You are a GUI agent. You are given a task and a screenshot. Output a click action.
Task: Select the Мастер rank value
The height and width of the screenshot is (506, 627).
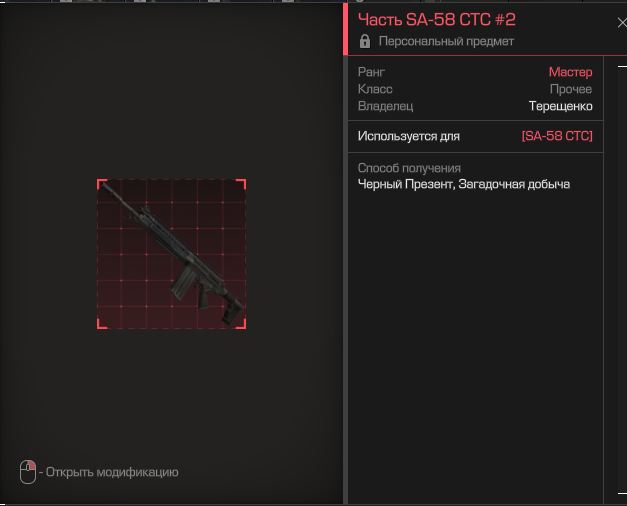pos(570,72)
